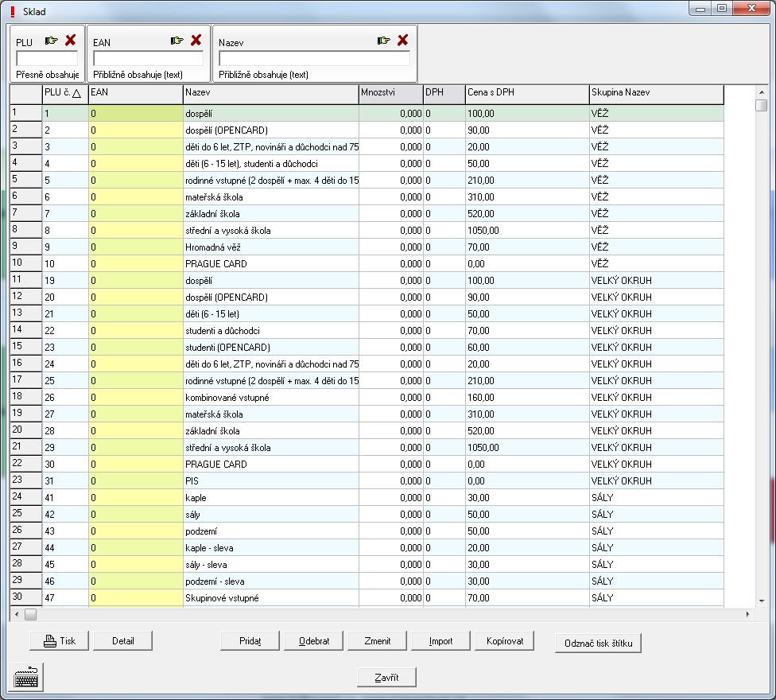Viewport: 776px width, 700px height.
Task: Click the hand icon in EAN filter
Action: click(x=177, y=41)
